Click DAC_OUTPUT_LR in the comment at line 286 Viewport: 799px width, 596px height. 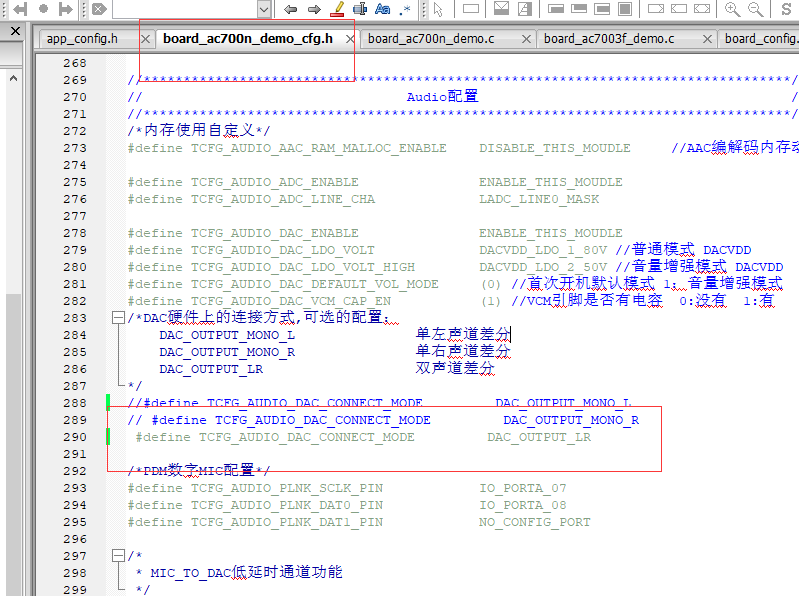click(211, 369)
